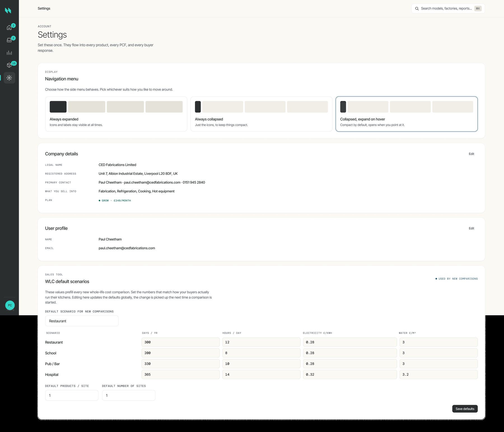The height and width of the screenshot is (432, 504).
Task: Open the products cube icon with badge 15
Action: [x=9, y=65]
